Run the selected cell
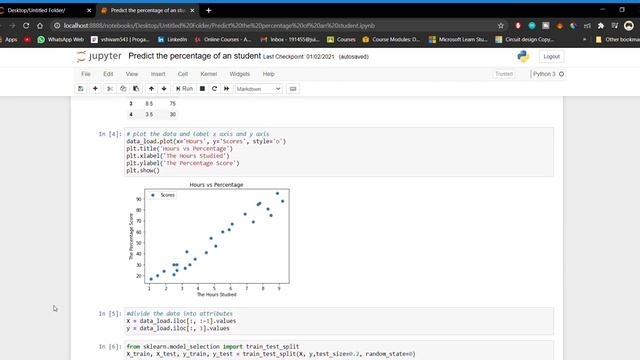This screenshot has width=640, height=360. point(184,89)
